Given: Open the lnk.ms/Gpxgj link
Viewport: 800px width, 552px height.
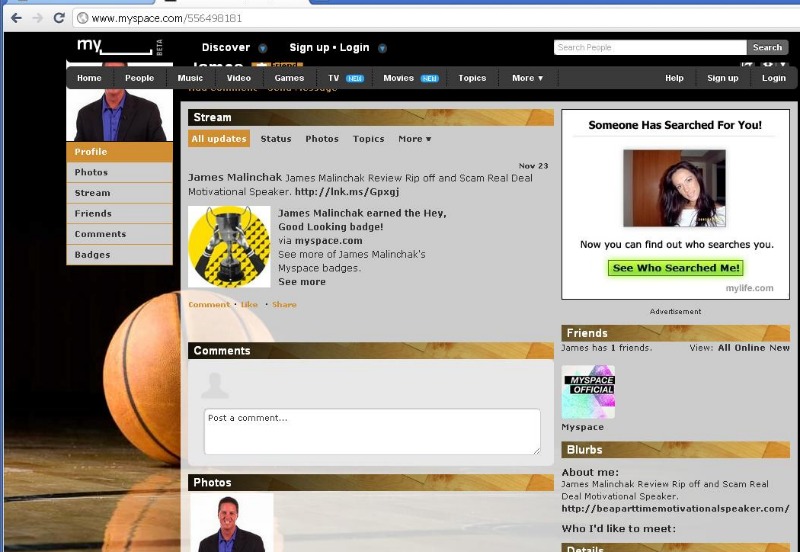Looking at the screenshot, I should click(347, 192).
